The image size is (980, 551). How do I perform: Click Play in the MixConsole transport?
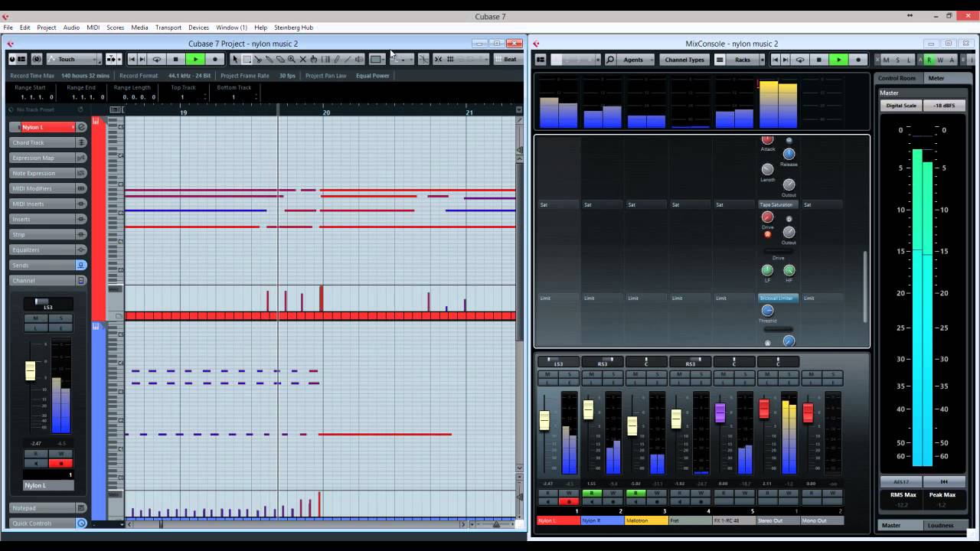[x=838, y=59]
